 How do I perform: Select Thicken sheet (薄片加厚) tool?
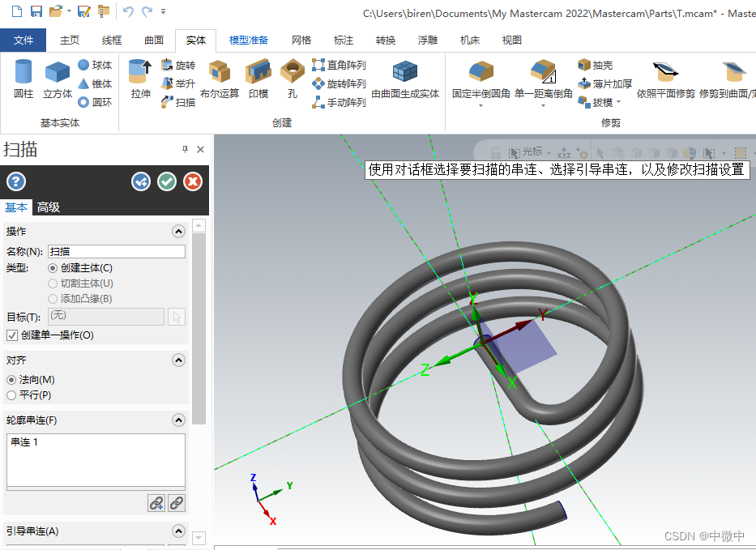coord(604,83)
